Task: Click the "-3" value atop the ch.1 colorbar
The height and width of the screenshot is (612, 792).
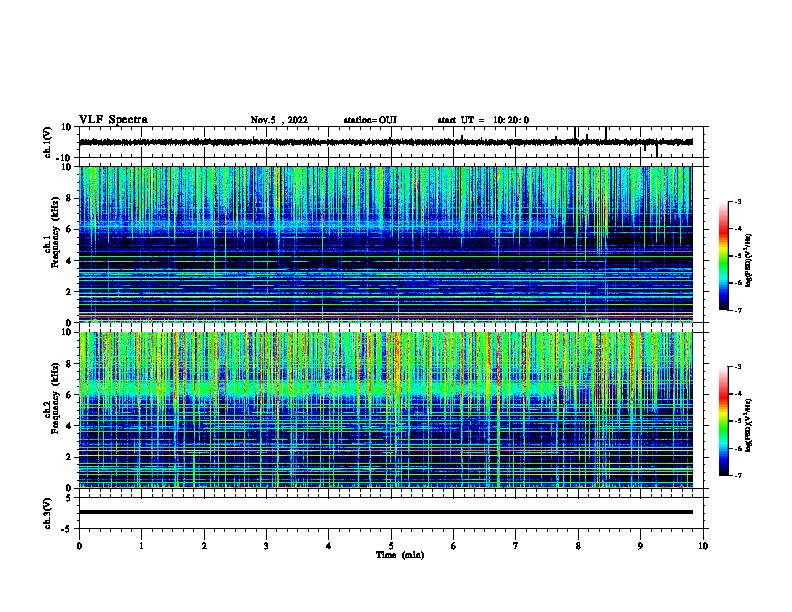Action: click(x=737, y=201)
